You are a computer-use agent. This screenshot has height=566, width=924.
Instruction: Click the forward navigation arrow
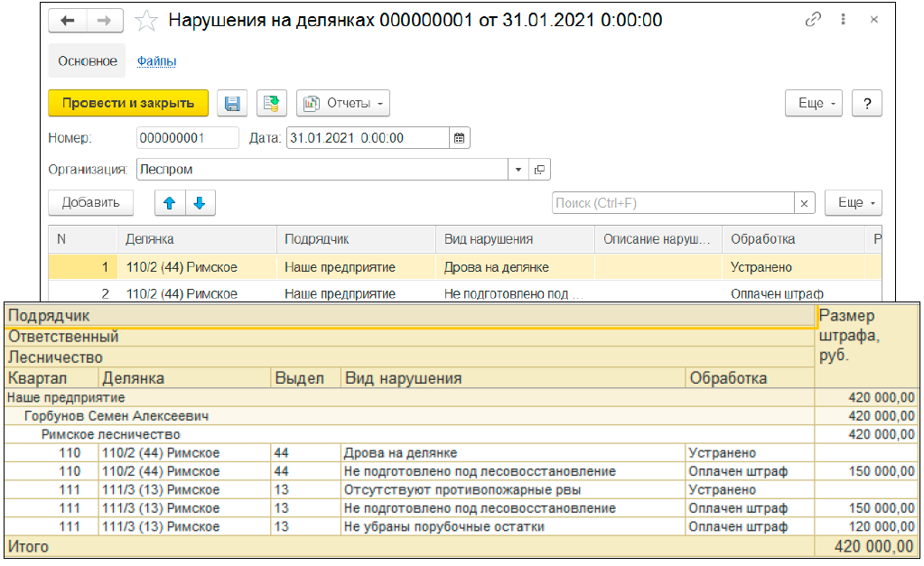point(105,20)
